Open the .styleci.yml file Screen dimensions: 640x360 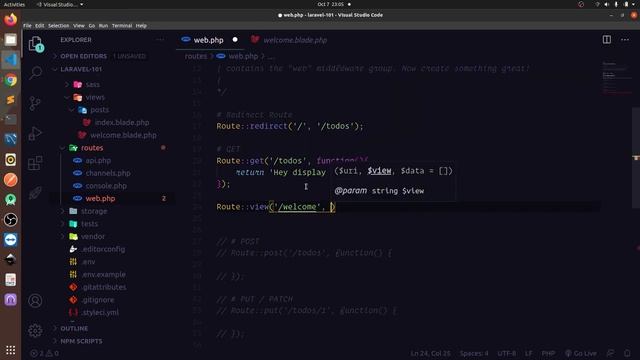(100, 312)
